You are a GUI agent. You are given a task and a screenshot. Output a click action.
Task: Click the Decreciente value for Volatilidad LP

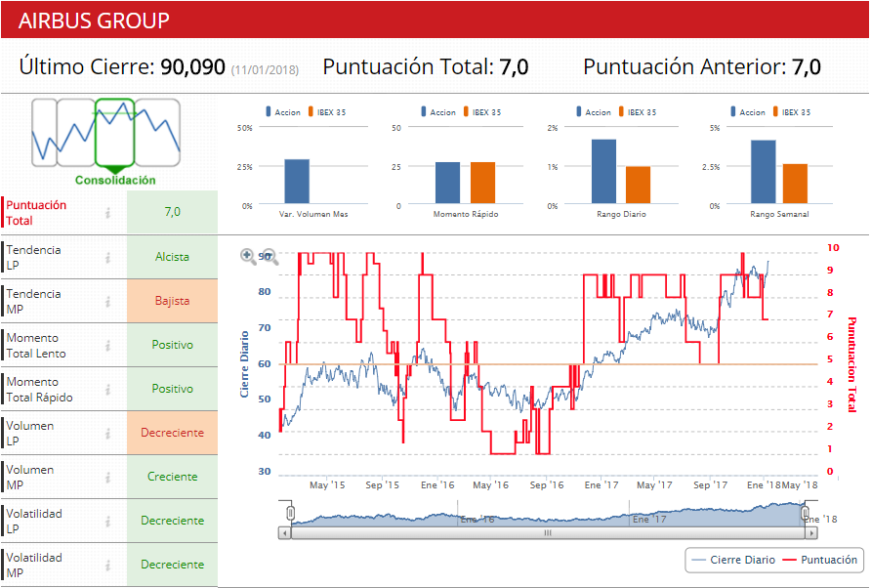pos(172,521)
